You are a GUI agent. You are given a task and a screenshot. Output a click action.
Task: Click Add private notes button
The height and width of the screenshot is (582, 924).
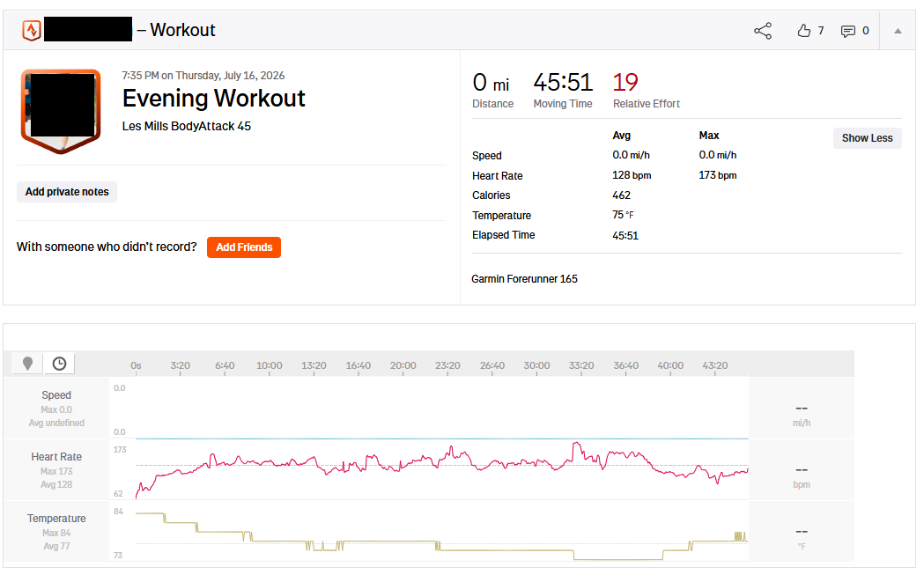tap(67, 192)
